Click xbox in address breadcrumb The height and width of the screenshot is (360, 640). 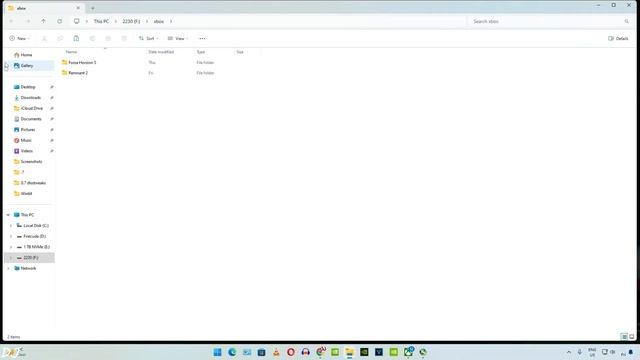pyautogui.click(x=159, y=21)
